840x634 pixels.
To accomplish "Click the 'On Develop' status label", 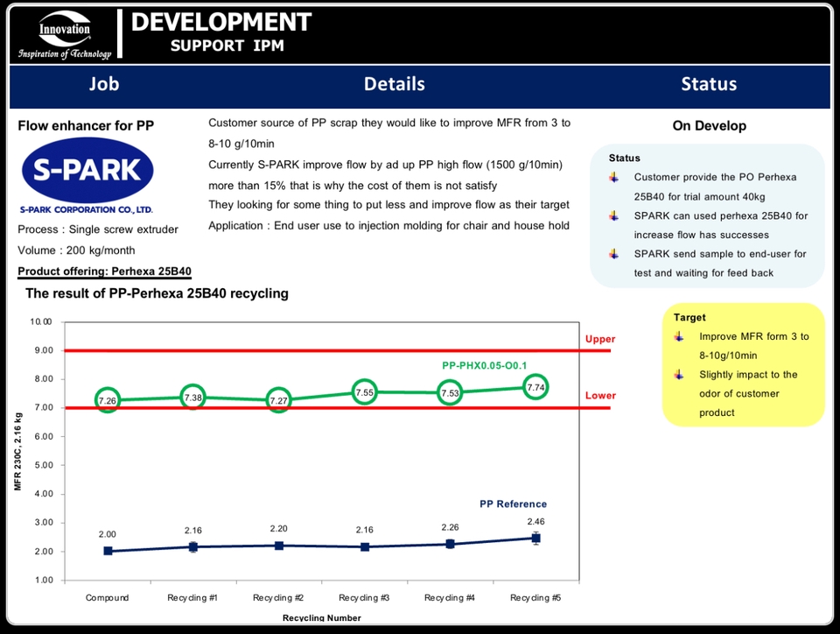I will point(709,125).
